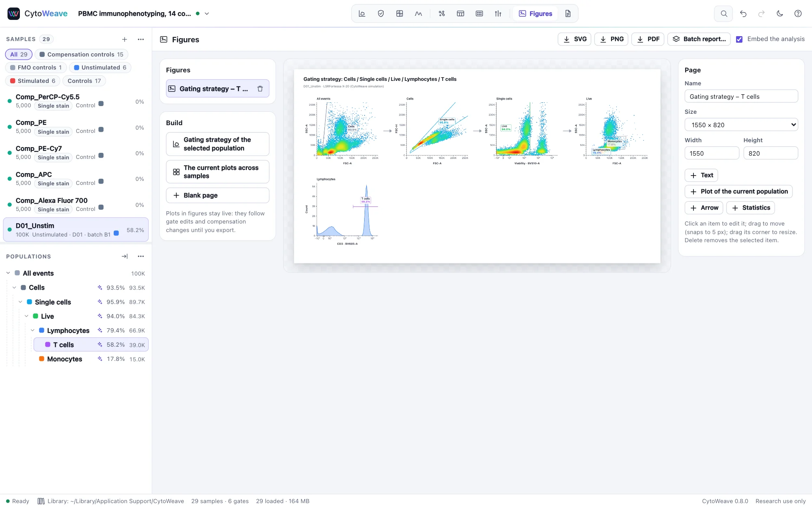Collapse the Live population node

click(x=26, y=316)
